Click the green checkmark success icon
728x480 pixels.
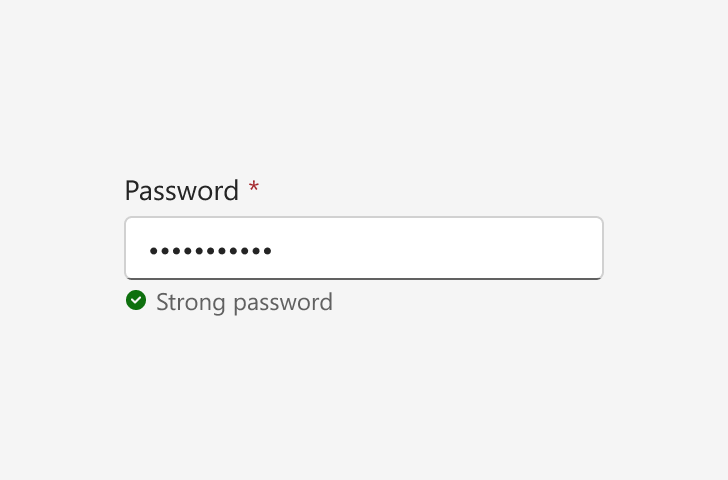coord(136,300)
